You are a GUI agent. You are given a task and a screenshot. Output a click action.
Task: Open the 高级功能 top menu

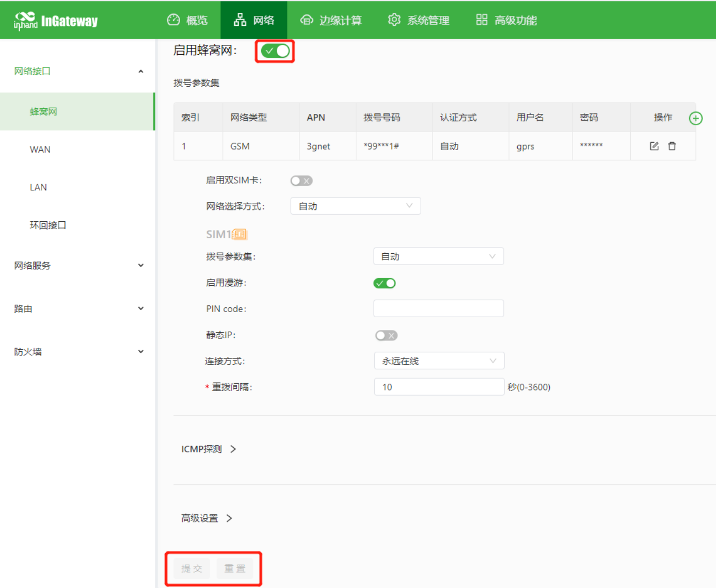pos(506,20)
